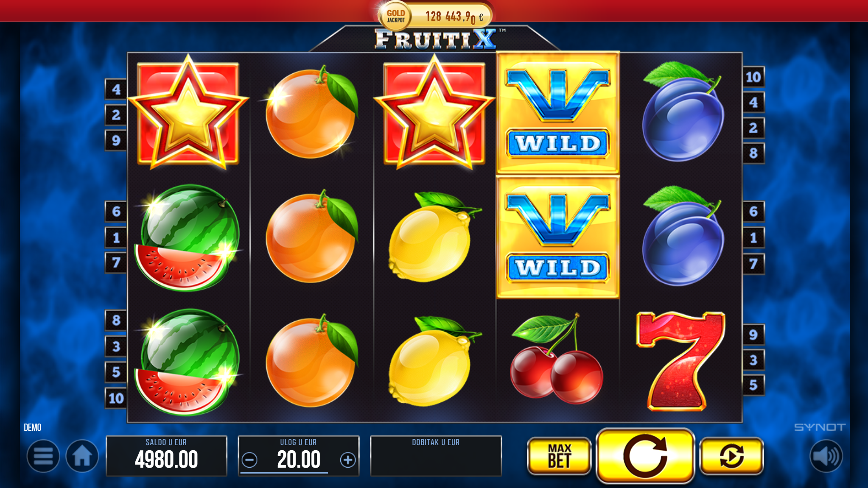Click the cherries symbol
The height and width of the screenshot is (488, 868).
pos(557,359)
